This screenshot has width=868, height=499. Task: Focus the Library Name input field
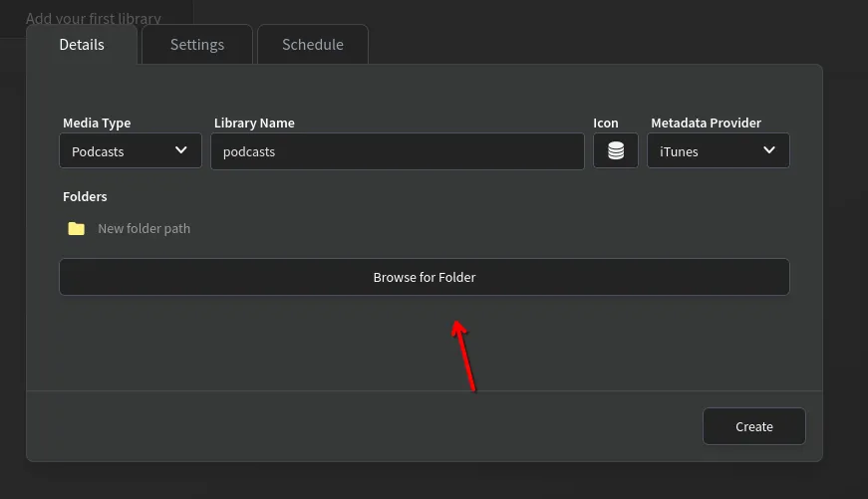pyautogui.click(x=397, y=151)
